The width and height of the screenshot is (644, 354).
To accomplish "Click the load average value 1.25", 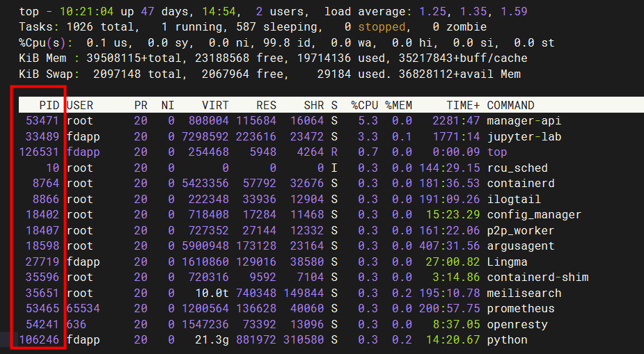I will [x=432, y=11].
